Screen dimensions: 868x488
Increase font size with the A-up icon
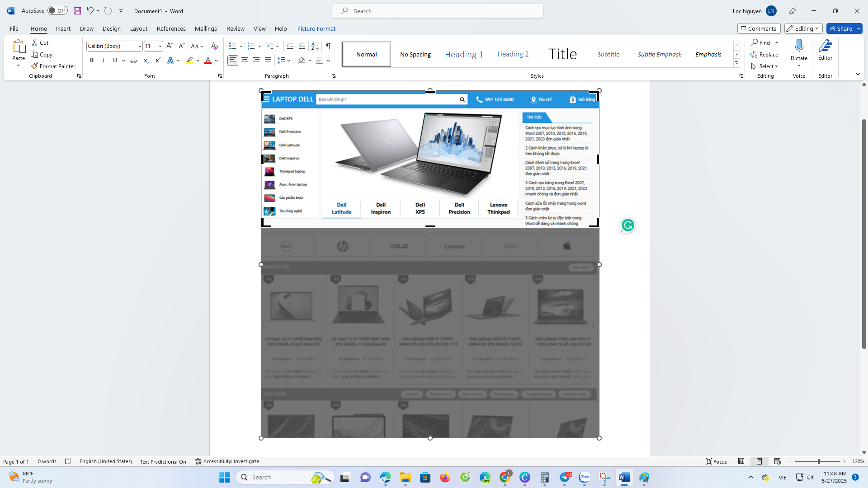pos(170,46)
